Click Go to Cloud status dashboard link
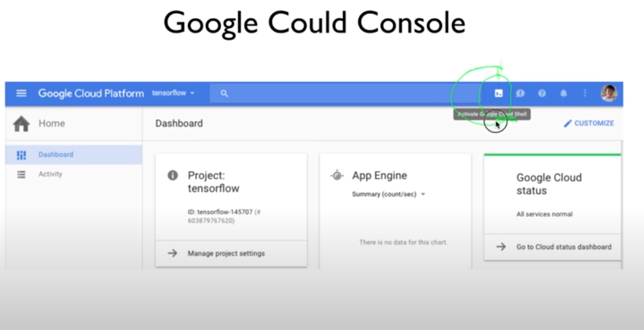Image resolution: width=644 pixels, height=330 pixels. 564,247
